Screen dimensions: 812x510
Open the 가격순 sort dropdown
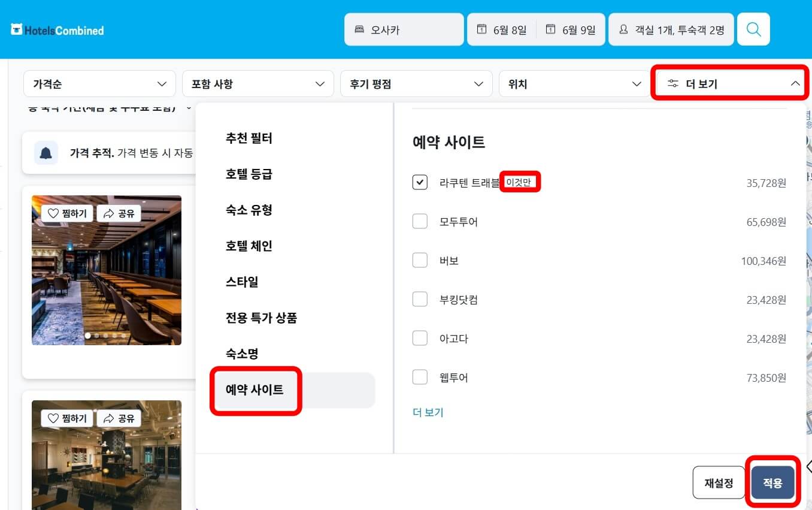point(99,84)
